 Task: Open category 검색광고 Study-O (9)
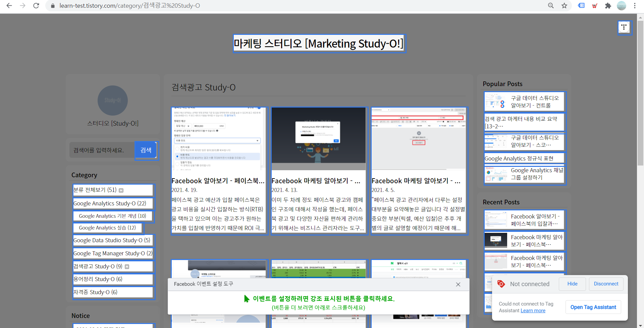point(113,266)
